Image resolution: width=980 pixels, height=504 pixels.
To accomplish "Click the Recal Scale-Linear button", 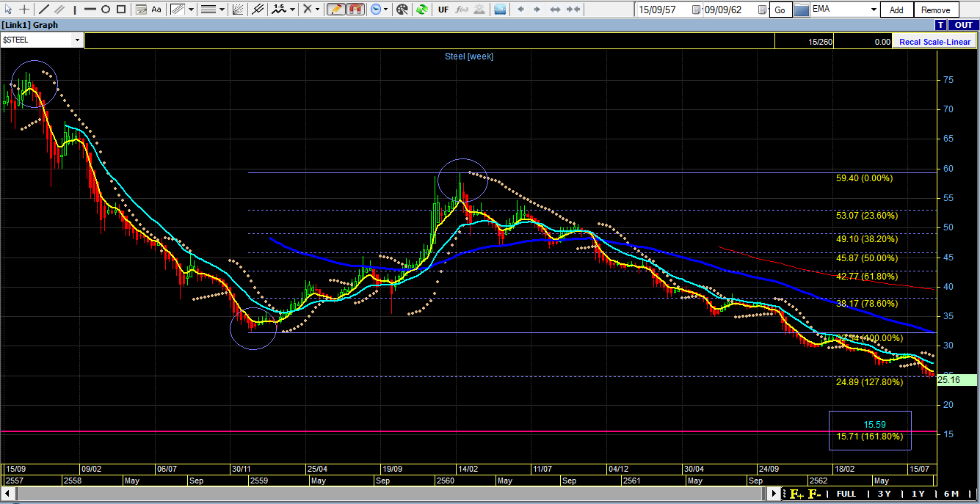I will point(934,42).
